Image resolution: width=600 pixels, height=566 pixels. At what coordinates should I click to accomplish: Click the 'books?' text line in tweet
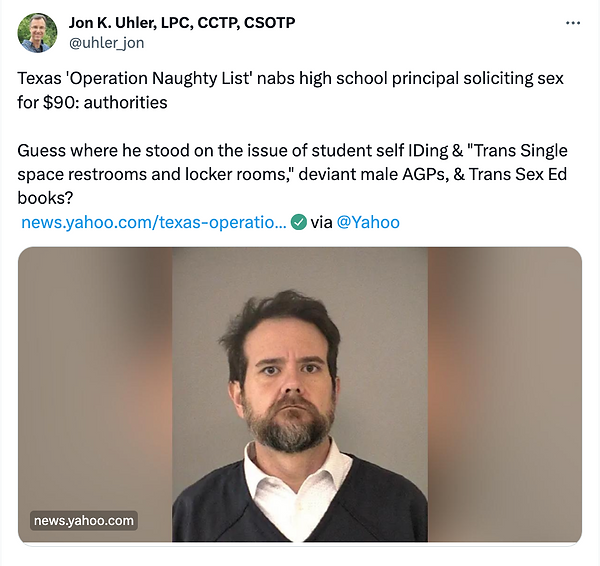click(x=45, y=198)
